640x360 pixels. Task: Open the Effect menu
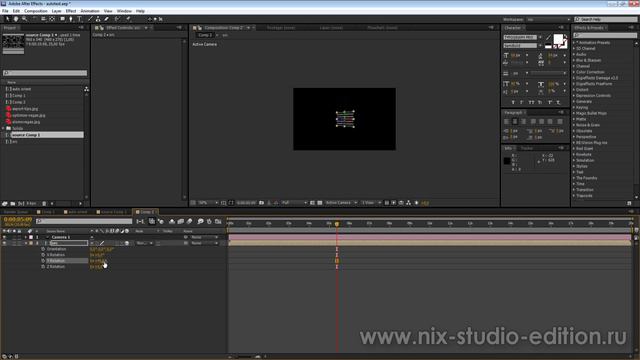[71, 11]
